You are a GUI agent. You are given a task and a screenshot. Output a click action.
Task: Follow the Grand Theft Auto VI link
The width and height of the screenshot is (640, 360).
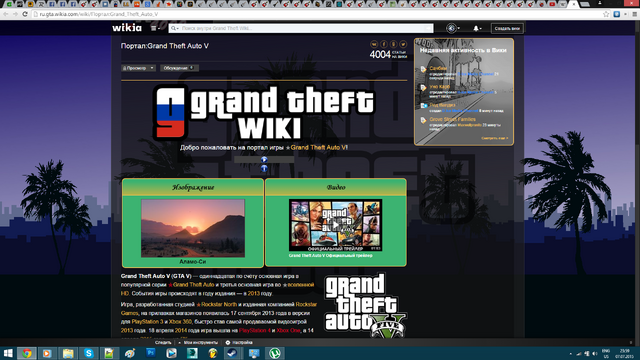click(x=319, y=148)
